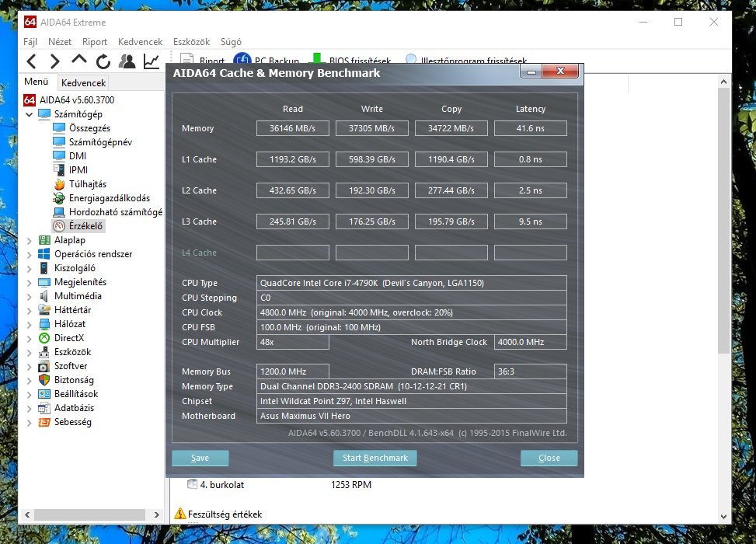Viewport: 756px width, 544px height.
Task: Go up one level with the up arrow icon
Action: tap(79, 61)
